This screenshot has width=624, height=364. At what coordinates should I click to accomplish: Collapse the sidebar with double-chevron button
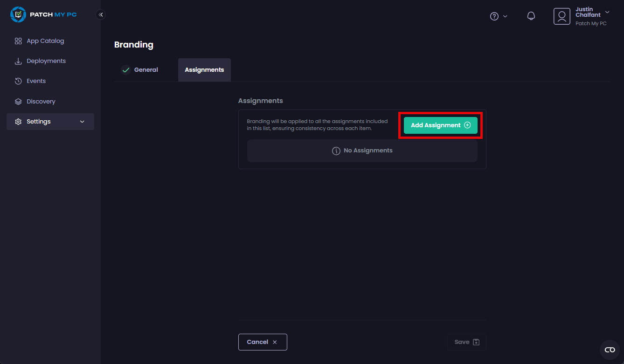pyautogui.click(x=101, y=14)
